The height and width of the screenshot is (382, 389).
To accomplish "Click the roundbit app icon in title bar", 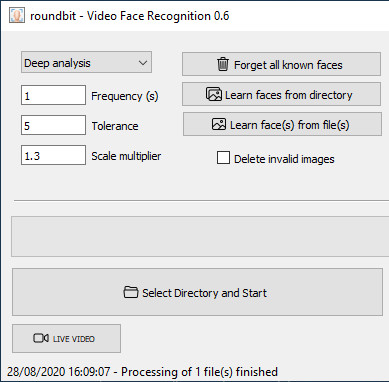I will tap(17, 16).
